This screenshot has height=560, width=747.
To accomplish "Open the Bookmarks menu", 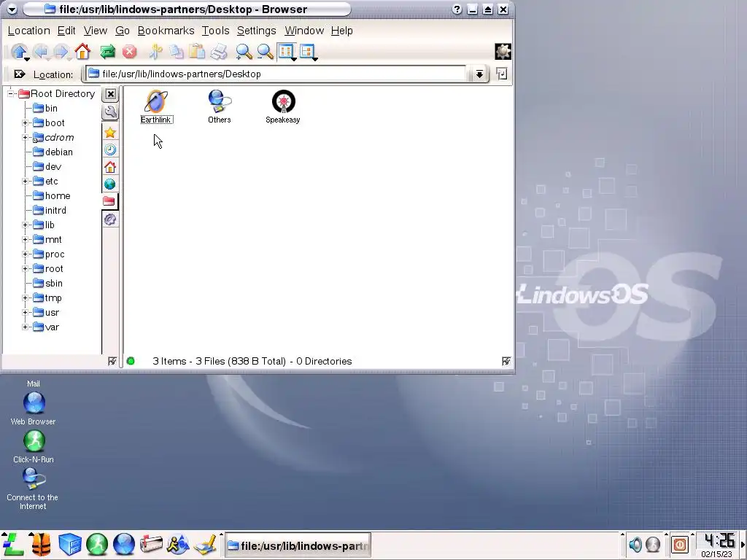I will (x=166, y=31).
